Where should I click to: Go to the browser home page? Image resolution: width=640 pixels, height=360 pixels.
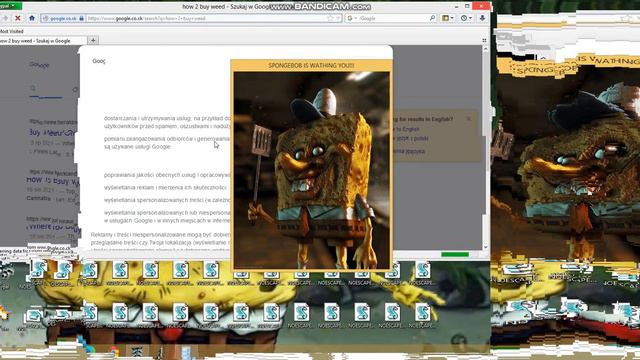click(x=32, y=18)
